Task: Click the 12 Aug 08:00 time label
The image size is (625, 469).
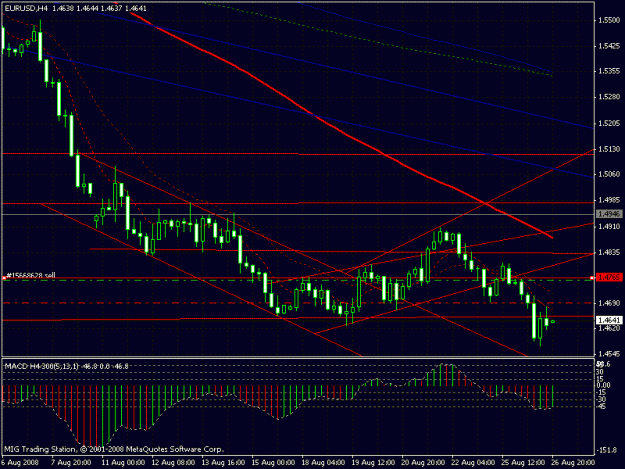Action: pos(173,462)
